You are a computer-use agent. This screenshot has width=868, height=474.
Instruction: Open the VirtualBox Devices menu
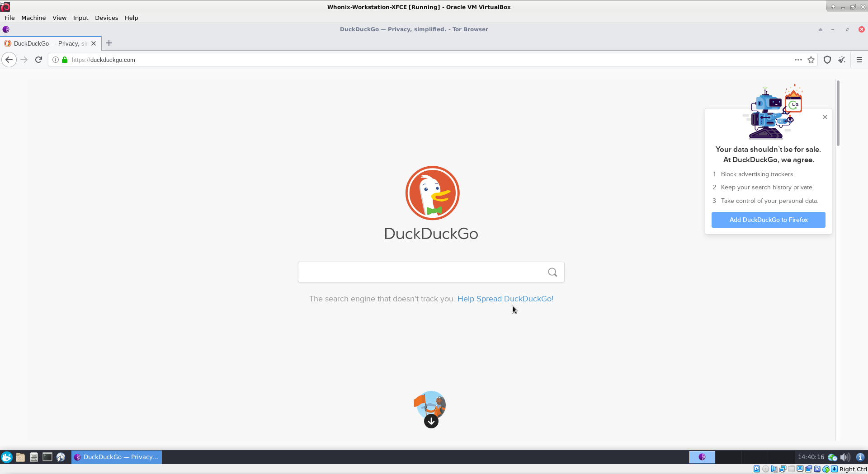point(106,18)
